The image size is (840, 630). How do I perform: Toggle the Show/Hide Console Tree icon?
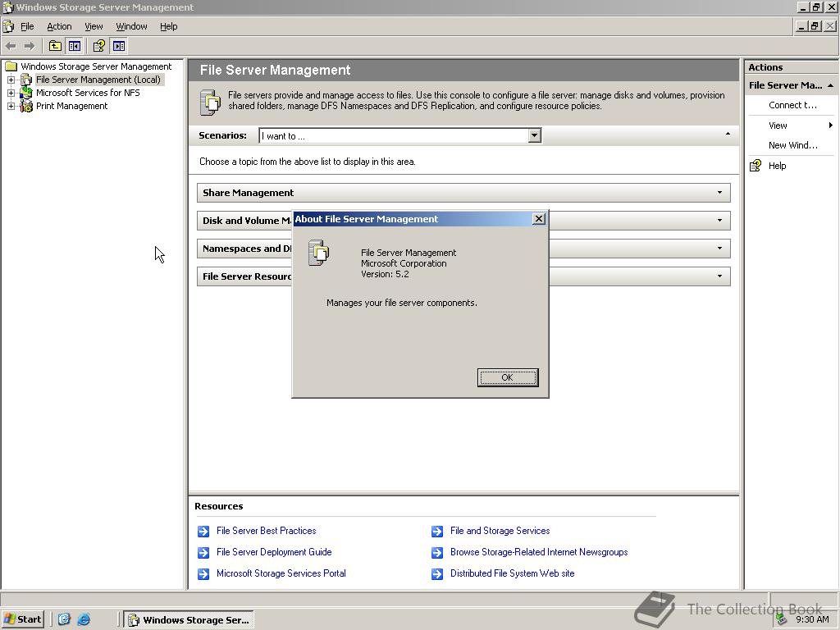coord(75,46)
